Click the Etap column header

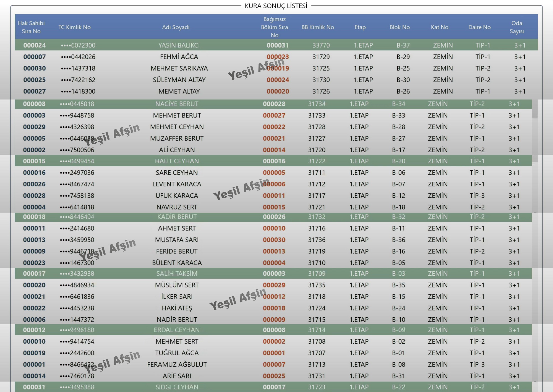tap(360, 27)
